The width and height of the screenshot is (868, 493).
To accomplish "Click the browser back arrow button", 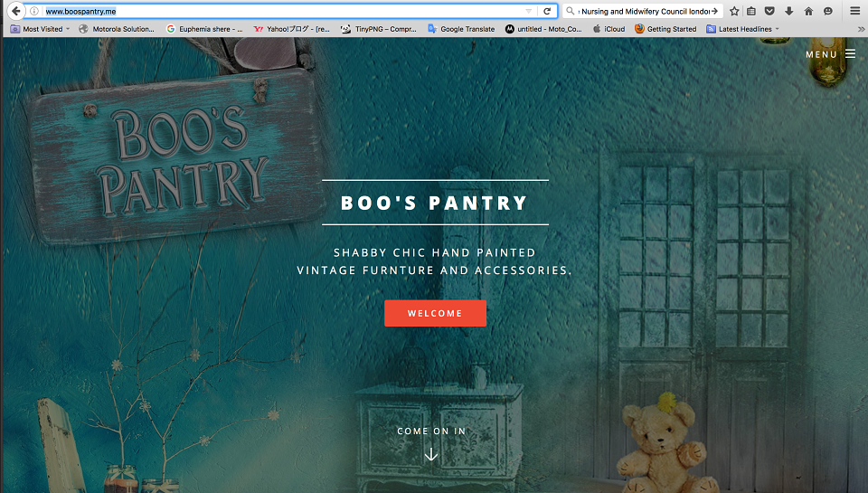I will coord(16,11).
